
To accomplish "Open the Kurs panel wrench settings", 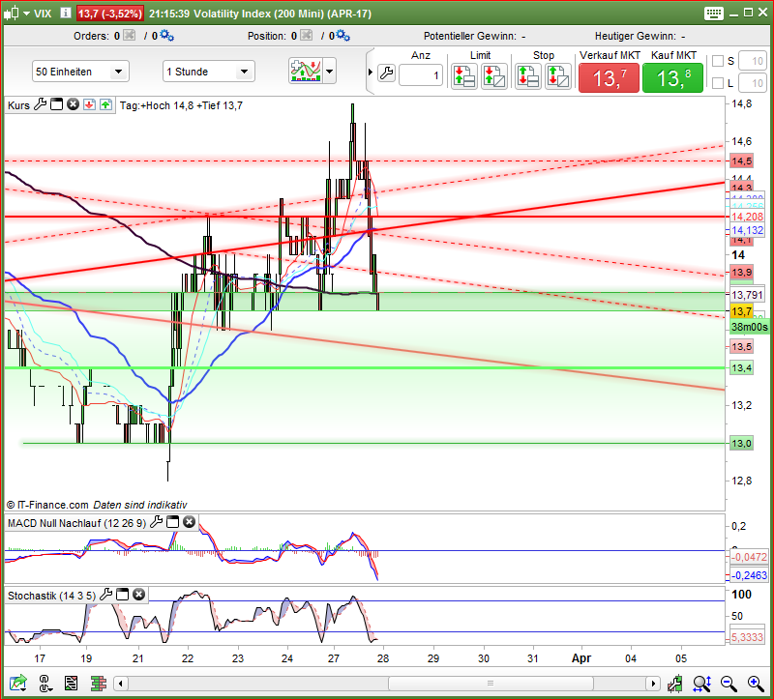I will click(x=40, y=104).
